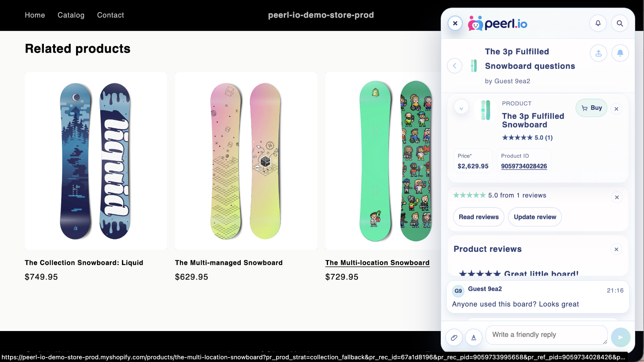
Task: Open the search icon in peerl.io header
Action: 620,23
